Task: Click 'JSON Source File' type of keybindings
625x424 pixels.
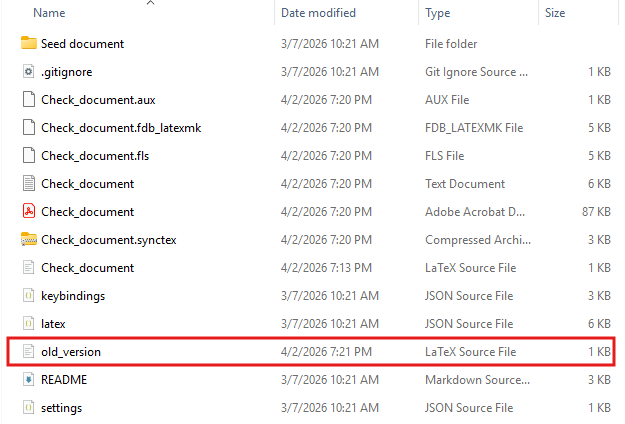Action: click(469, 296)
